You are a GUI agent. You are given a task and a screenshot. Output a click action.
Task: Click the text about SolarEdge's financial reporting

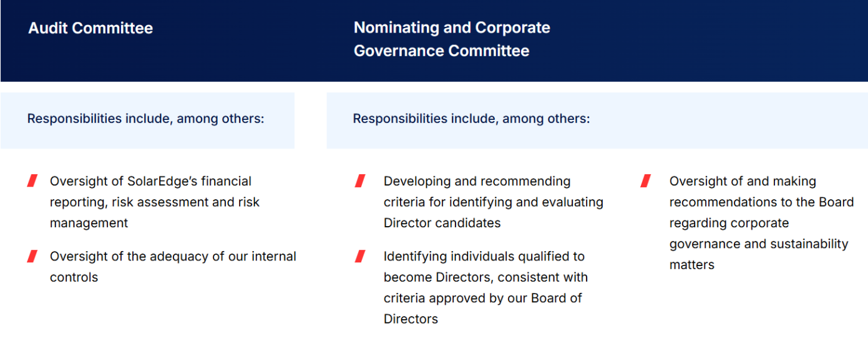(155, 202)
